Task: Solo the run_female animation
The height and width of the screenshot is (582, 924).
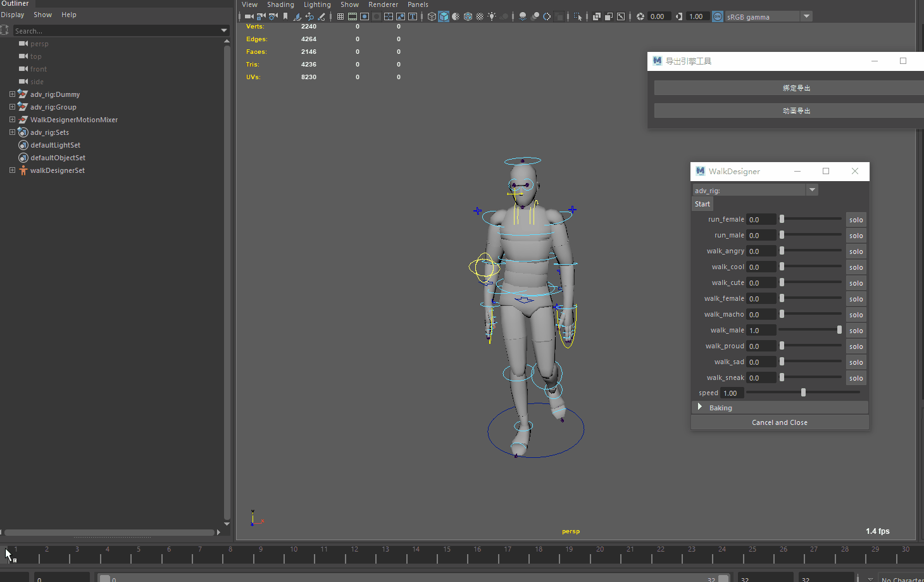Action: tap(856, 220)
